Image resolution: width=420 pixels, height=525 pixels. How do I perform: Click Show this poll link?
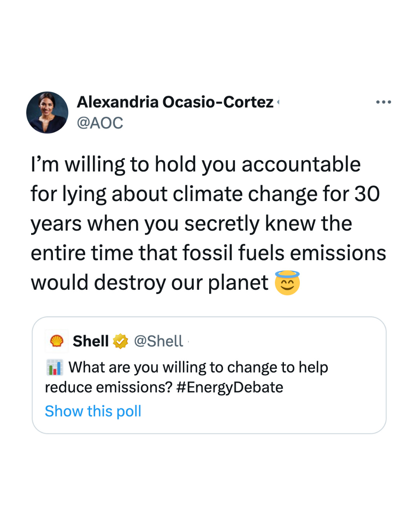[93, 411]
